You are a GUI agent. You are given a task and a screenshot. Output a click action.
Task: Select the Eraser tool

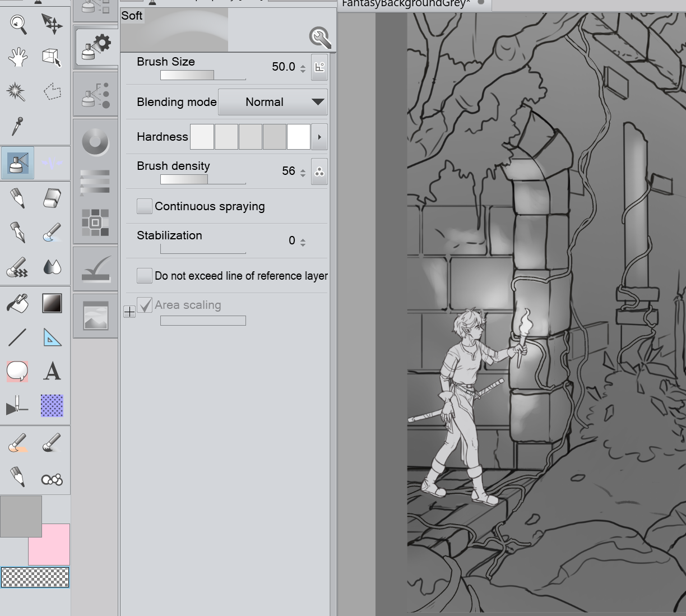[52, 198]
